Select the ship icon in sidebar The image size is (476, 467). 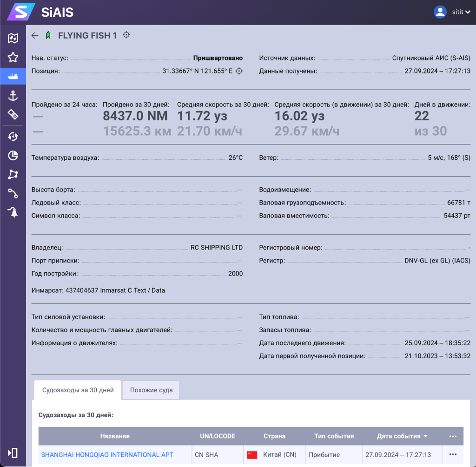(13, 77)
